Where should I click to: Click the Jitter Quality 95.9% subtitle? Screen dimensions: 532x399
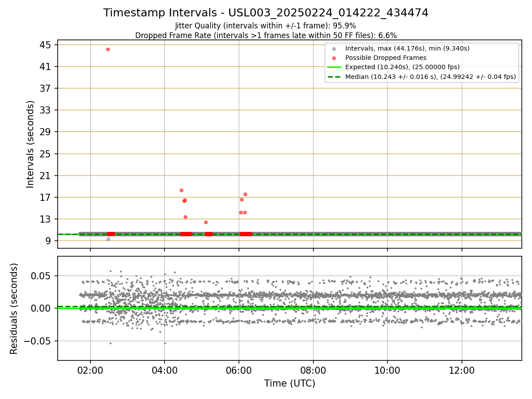[x=266, y=26]
